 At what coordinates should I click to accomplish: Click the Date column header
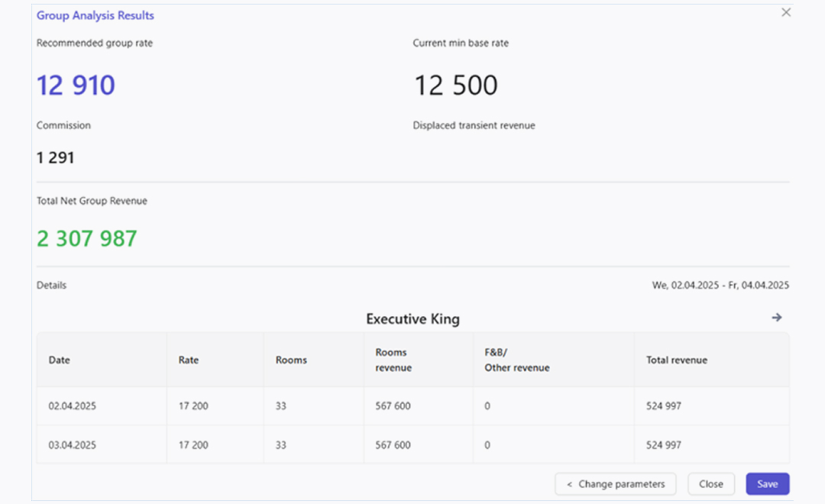pyautogui.click(x=60, y=360)
